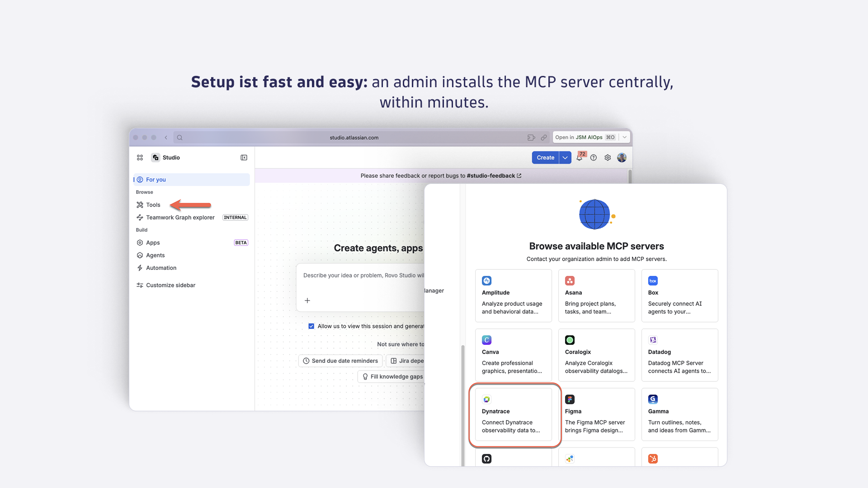Screen dimensions: 868x488
Task: Click the plus icon in the prompt box
Action: click(x=307, y=300)
